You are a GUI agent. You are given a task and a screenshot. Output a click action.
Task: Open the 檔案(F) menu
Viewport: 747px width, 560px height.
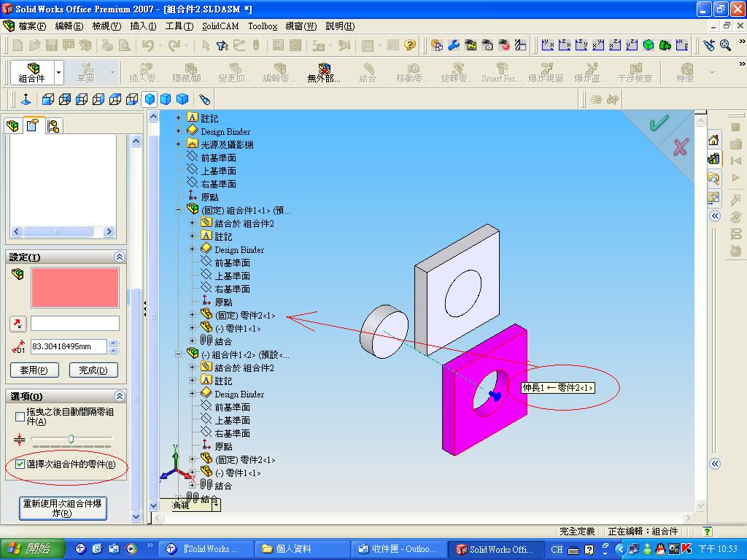[x=32, y=26]
